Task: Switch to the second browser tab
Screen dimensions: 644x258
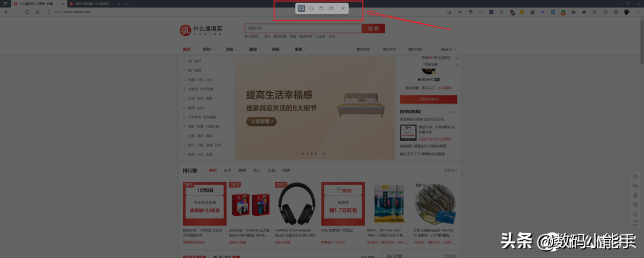Action: point(94,4)
